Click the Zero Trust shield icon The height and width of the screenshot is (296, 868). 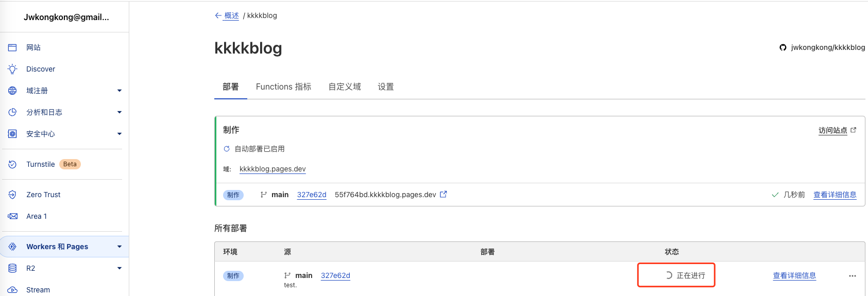(x=13, y=195)
